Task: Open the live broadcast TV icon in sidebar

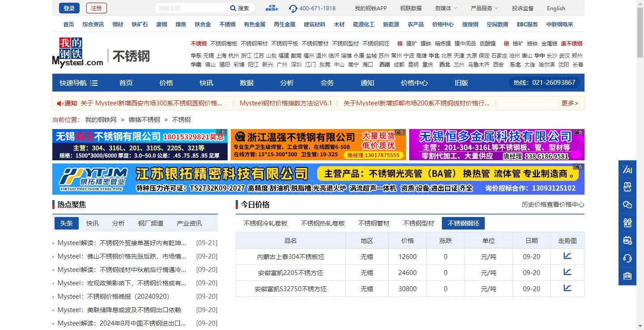Action: coord(627,240)
